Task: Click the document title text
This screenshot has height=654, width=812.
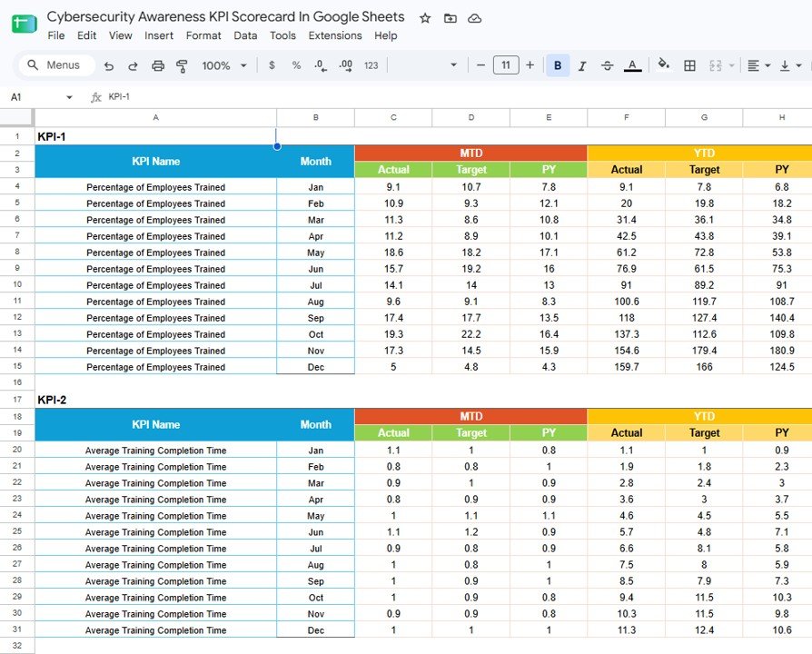Action: click(225, 17)
